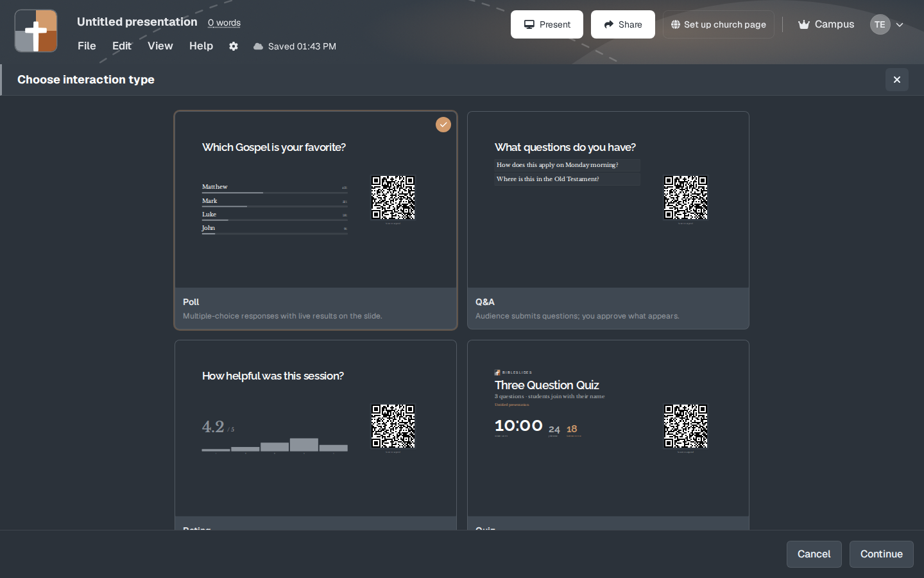Click the Rating card QR code
This screenshot has height=578, width=924.
pyautogui.click(x=393, y=426)
